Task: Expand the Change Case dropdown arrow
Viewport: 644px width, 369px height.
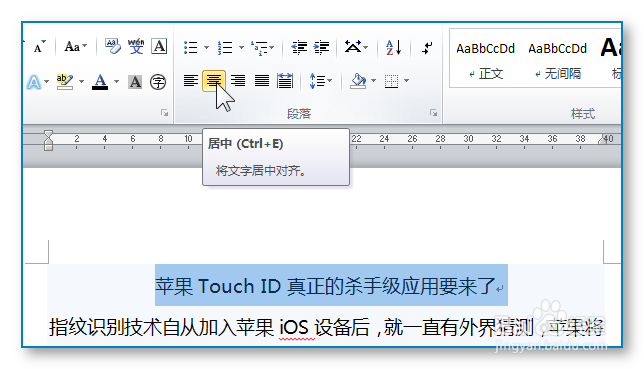Action: click(x=85, y=46)
